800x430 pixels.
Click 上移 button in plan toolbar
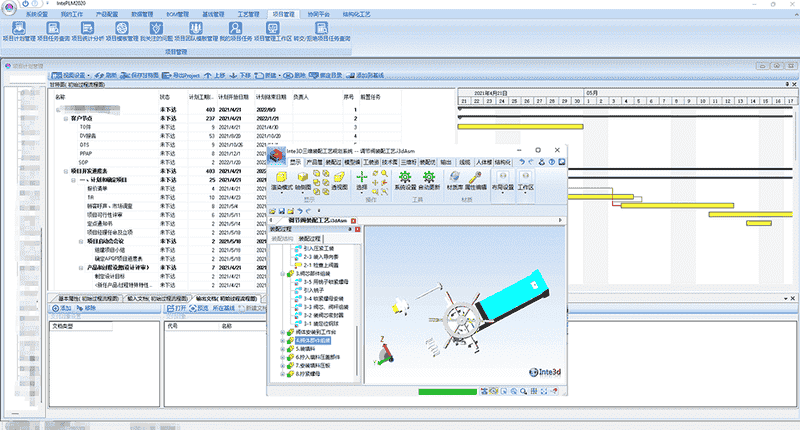[215, 75]
